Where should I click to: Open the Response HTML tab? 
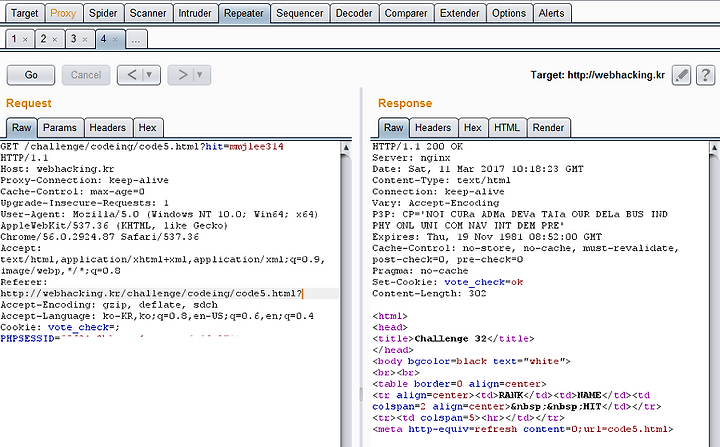(x=507, y=128)
